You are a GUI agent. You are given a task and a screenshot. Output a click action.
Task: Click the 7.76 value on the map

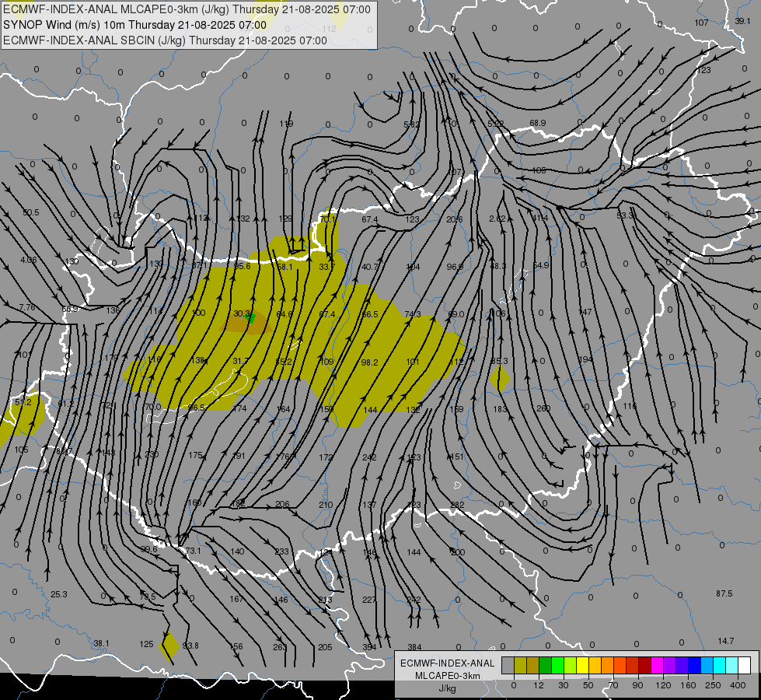pyautogui.click(x=27, y=307)
